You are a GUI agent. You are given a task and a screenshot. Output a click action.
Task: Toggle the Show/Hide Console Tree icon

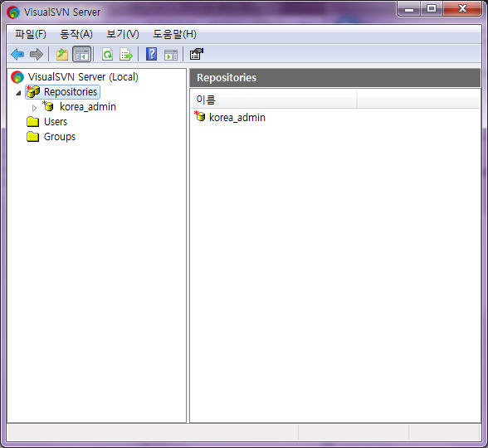pyautogui.click(x=82, y=54)
